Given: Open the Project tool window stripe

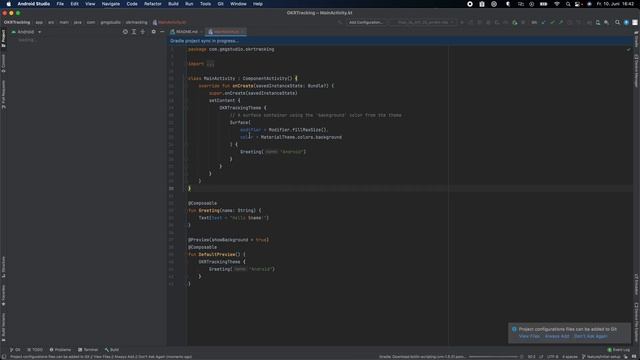Looking at the screenshot, I should [3, 38].
